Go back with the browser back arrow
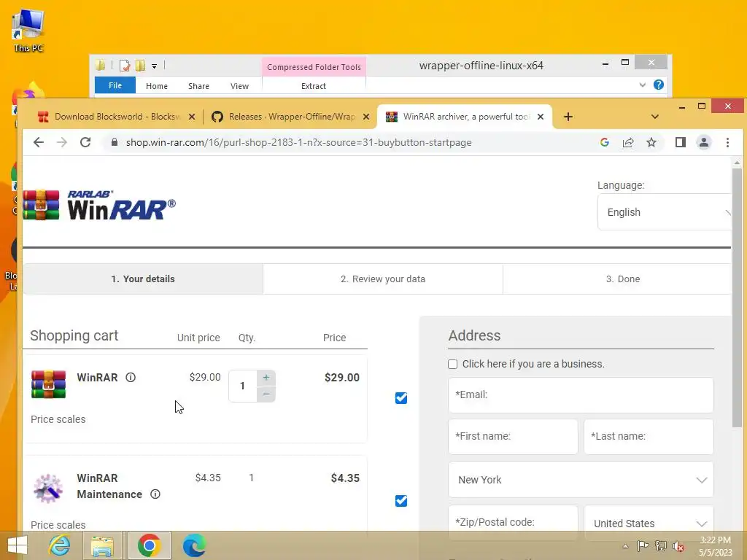 point(39,142)
